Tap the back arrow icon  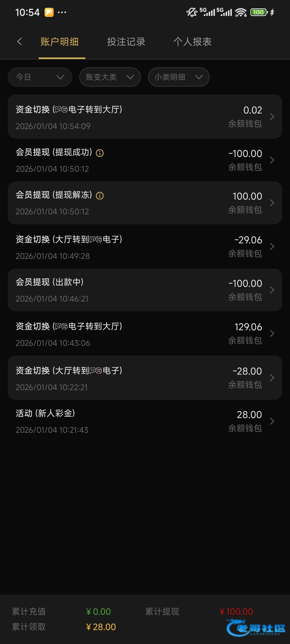point(19,42)
